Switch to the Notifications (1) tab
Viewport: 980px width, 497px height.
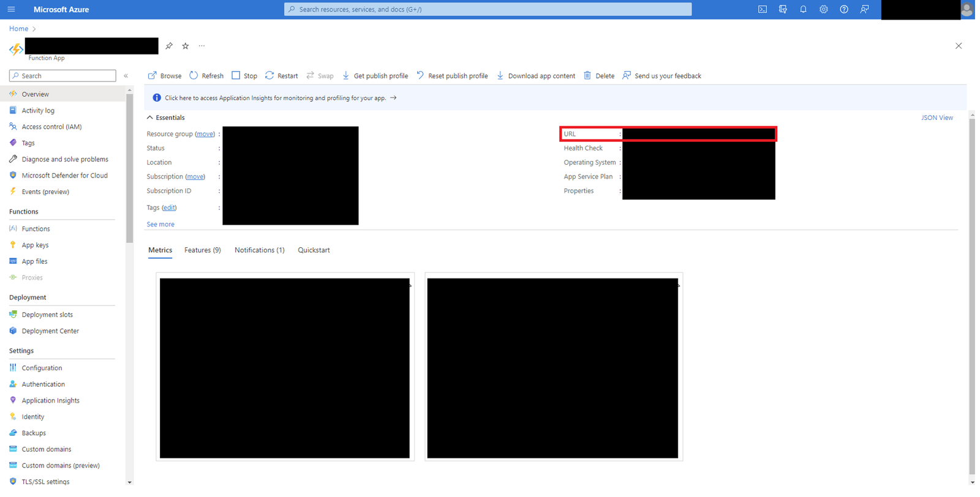pos(260,250)
